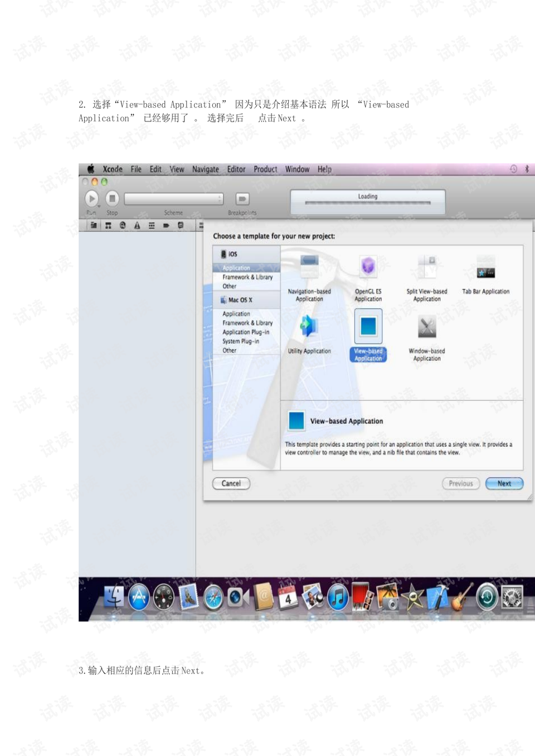This screenshot has width=535, height=756.
Task: Launch GarageBand from the Dock
Action: (462, 597)
